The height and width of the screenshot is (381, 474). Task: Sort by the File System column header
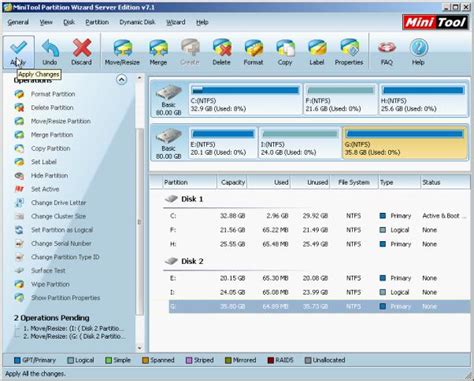tap(354, 182)
